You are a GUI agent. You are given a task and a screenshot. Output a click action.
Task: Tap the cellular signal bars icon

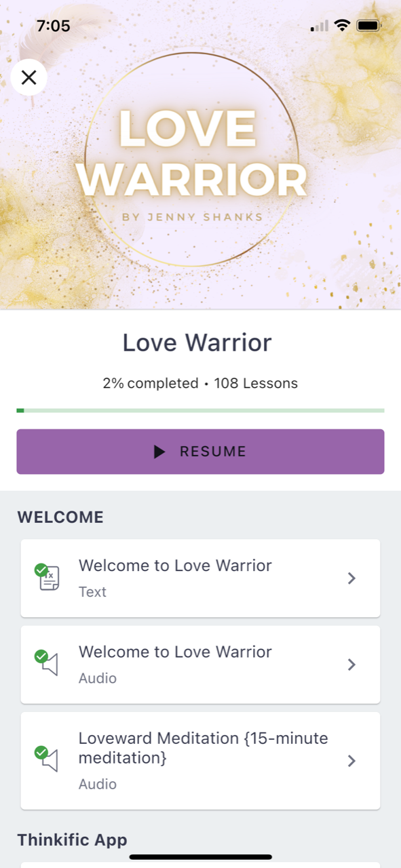[320, 26]
